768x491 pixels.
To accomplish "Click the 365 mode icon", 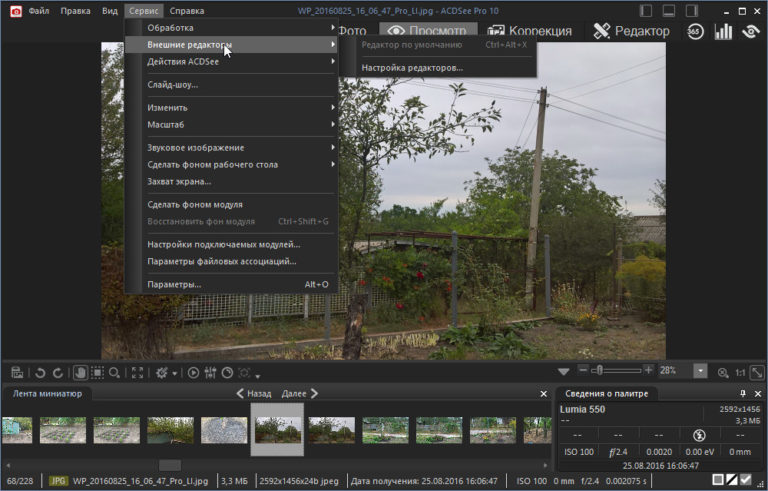I will click(x=695, y=31).
